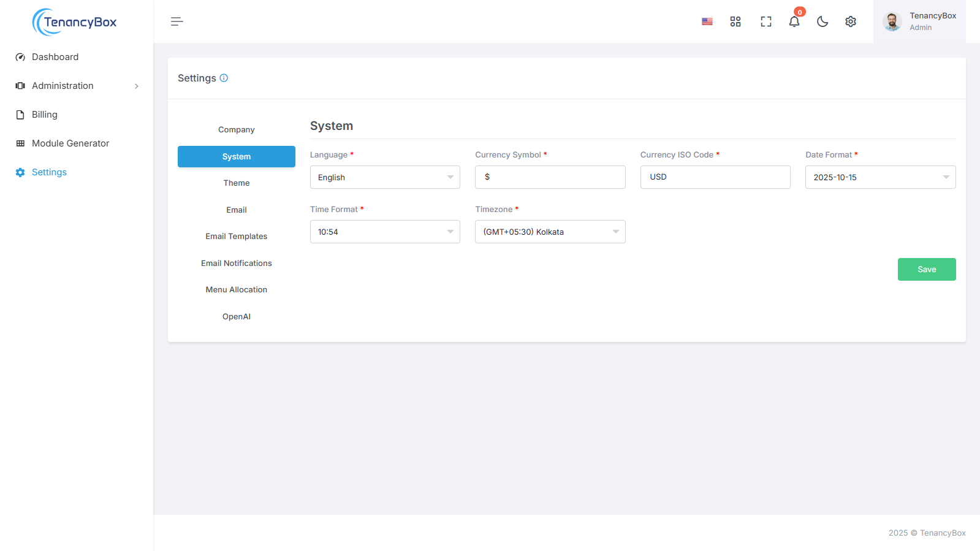Open the apps grid shortcut icon

(735, 21)
